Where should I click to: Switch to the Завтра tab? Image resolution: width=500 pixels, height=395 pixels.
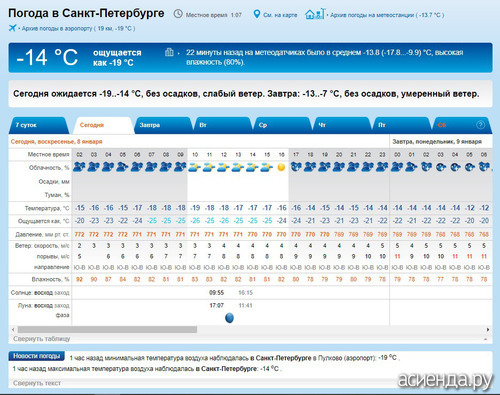pyautogui.click(x=163, y=125)
